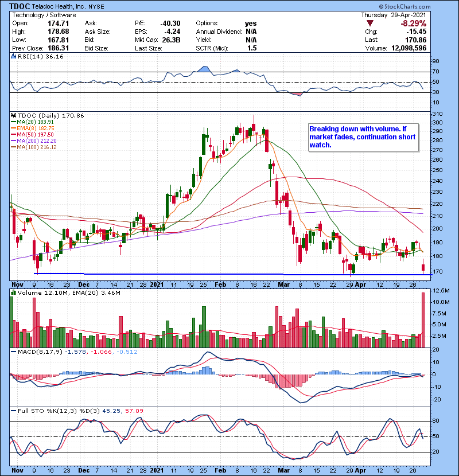Click the MACD value -1.578

coord(75,352)
